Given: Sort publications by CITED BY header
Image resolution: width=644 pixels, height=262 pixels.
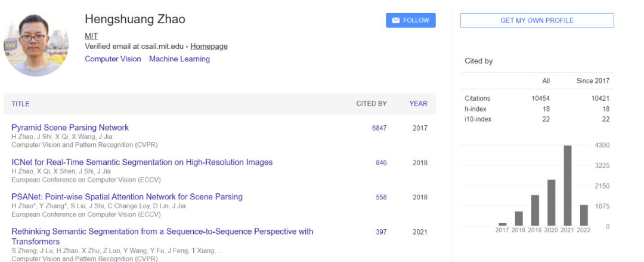Looking at the screenshot, I should click(371, 104).
